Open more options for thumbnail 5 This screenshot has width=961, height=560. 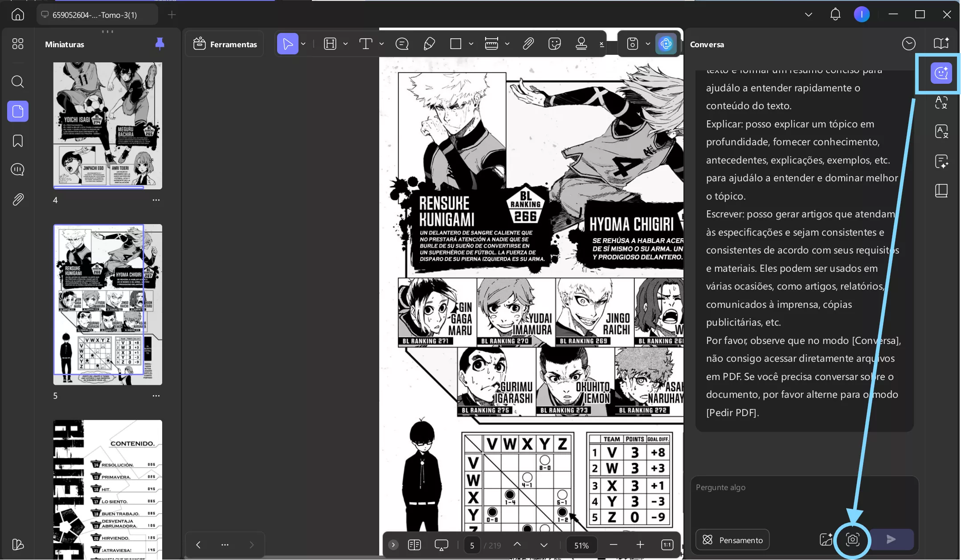[x=156, y=396]
